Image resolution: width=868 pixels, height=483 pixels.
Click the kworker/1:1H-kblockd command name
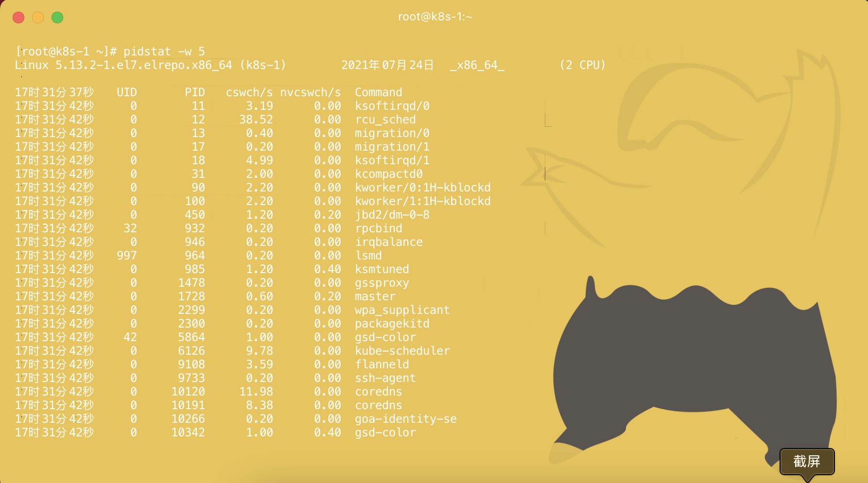(423, 201)
